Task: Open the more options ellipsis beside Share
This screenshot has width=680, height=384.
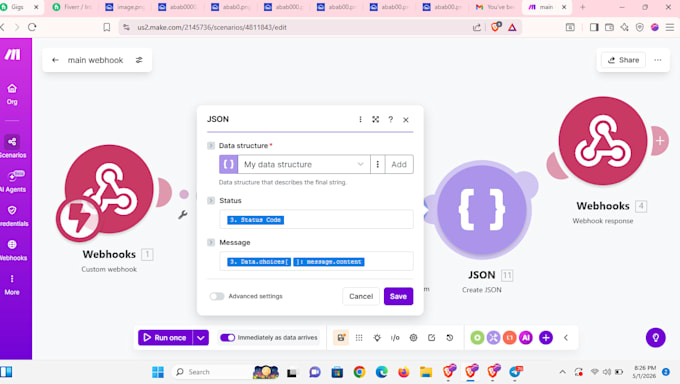Action: 658,60
